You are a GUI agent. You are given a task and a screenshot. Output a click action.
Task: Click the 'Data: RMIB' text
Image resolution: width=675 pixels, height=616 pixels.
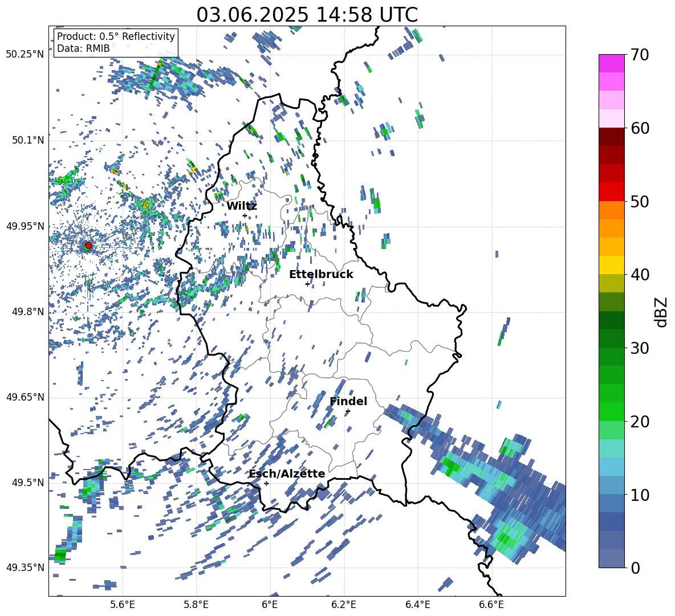coord(83,48)
